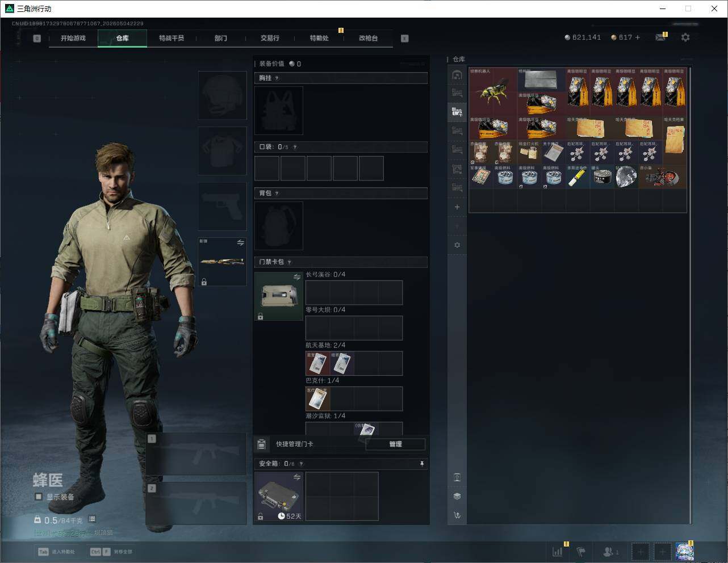The image size is (728, 563).
Task: Click the first 航天基地 access card
Action: click(x=317, y=363)
